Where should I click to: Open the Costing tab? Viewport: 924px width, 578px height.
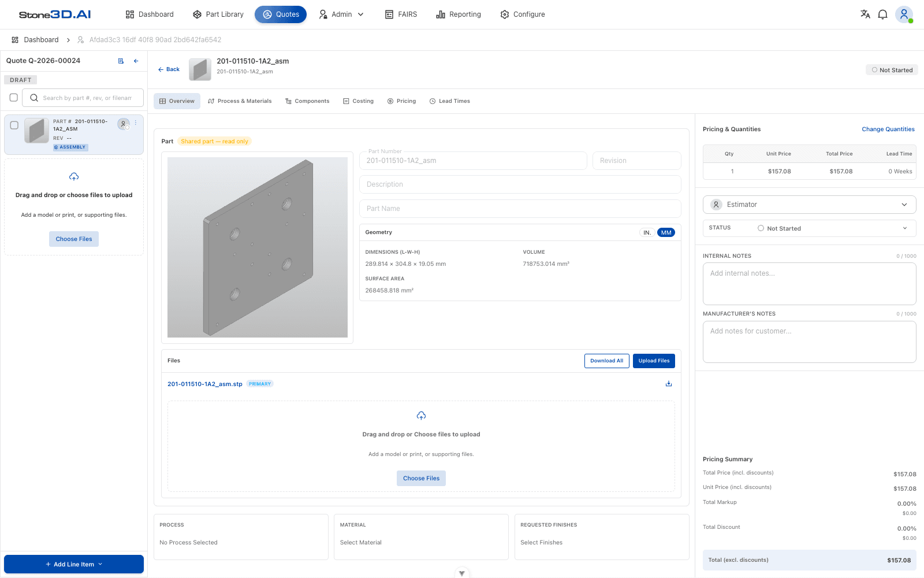click(358, 101)
